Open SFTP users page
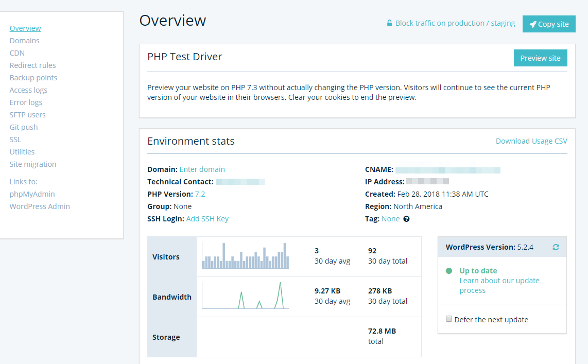 coord(27,115)
